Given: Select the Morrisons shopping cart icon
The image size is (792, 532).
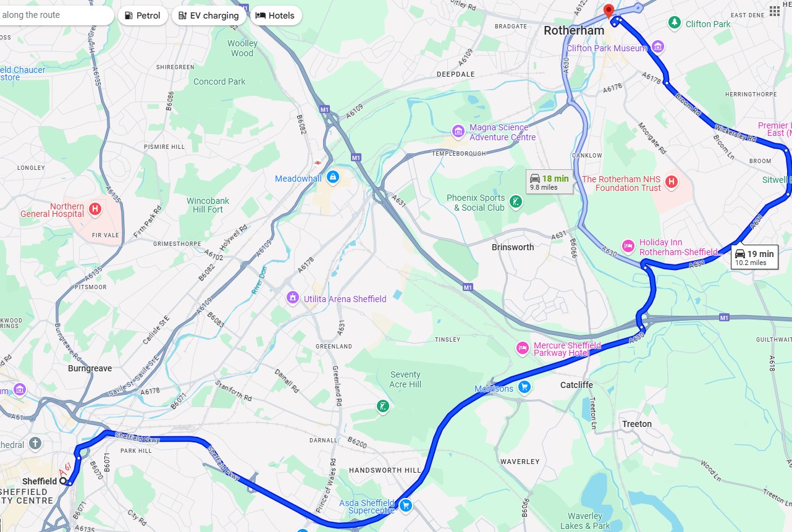Looking at the screenshot, I should click(x=524, y=388).
